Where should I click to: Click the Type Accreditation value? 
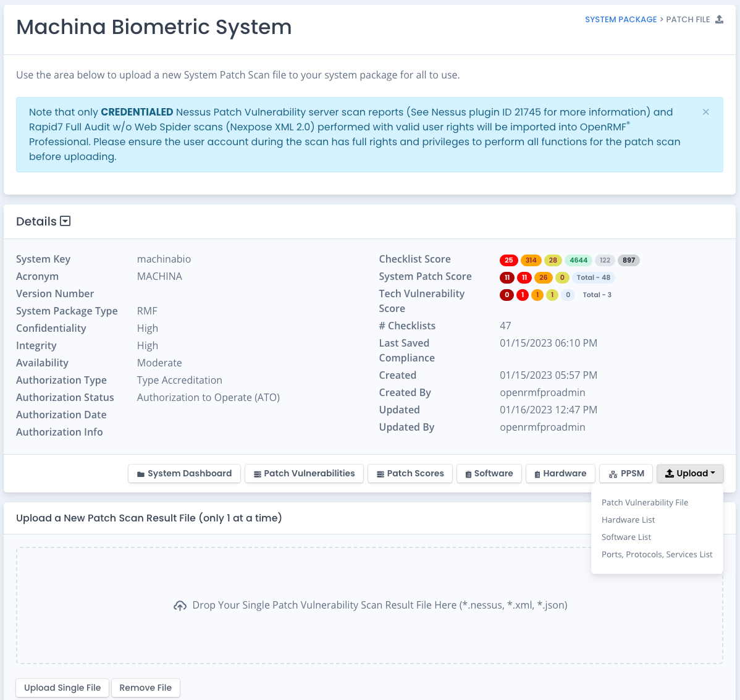tap(179, 380)
